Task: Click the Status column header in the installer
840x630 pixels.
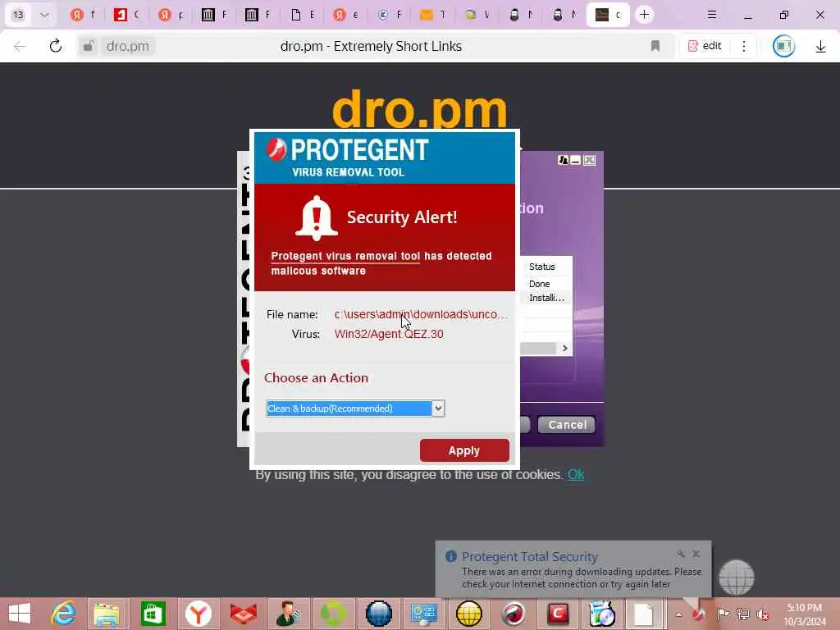Action: pos(542,267)
